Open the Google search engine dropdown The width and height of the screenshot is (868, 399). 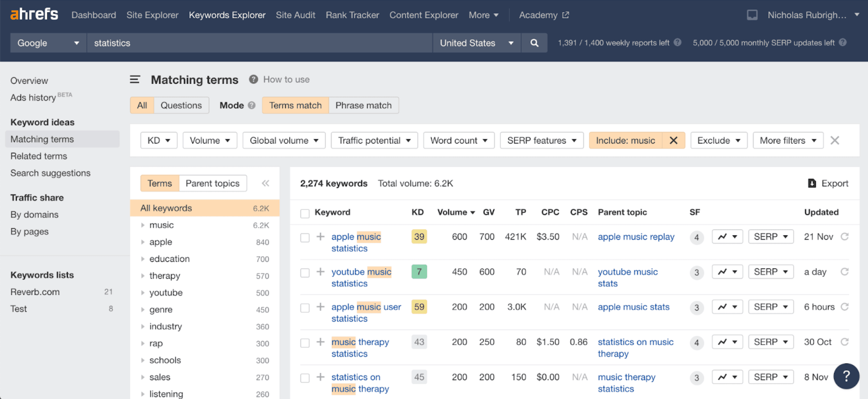tap(48, 43)
